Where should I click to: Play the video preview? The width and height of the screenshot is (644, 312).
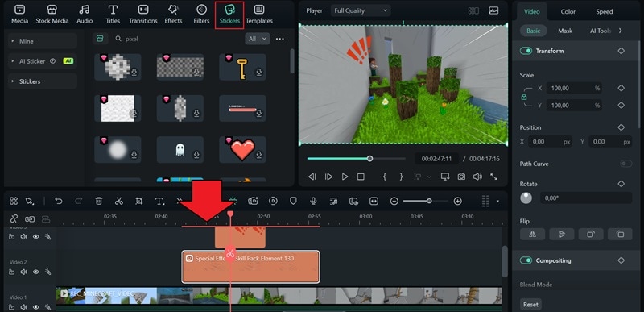point(345,177)
